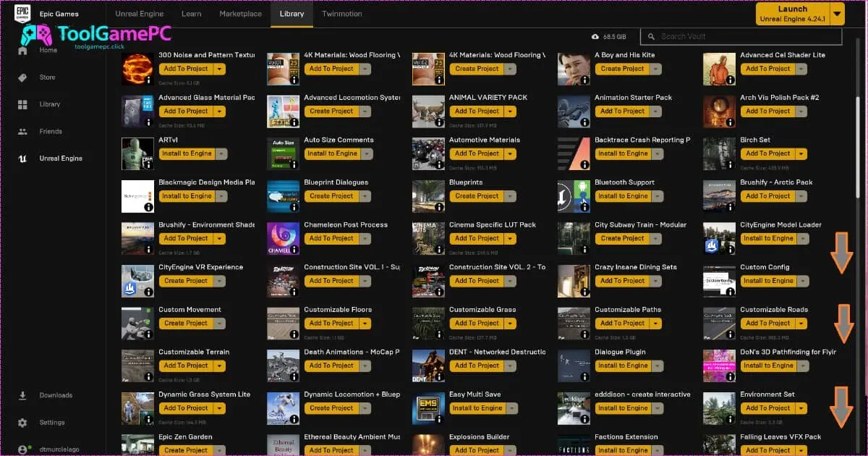
Task: Expand the Launch engine version dropdown
Action: click(838, 13)
